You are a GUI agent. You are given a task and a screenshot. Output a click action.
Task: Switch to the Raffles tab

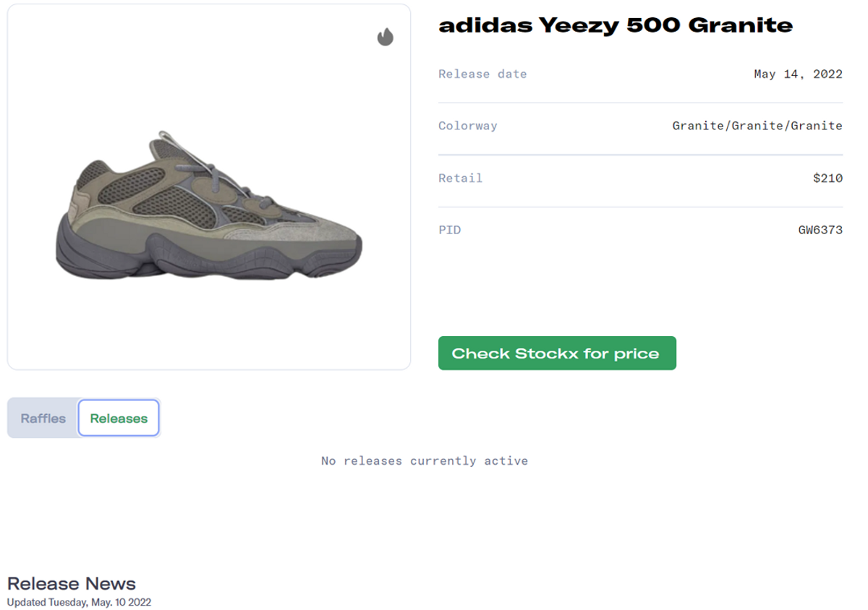(43, 418)
